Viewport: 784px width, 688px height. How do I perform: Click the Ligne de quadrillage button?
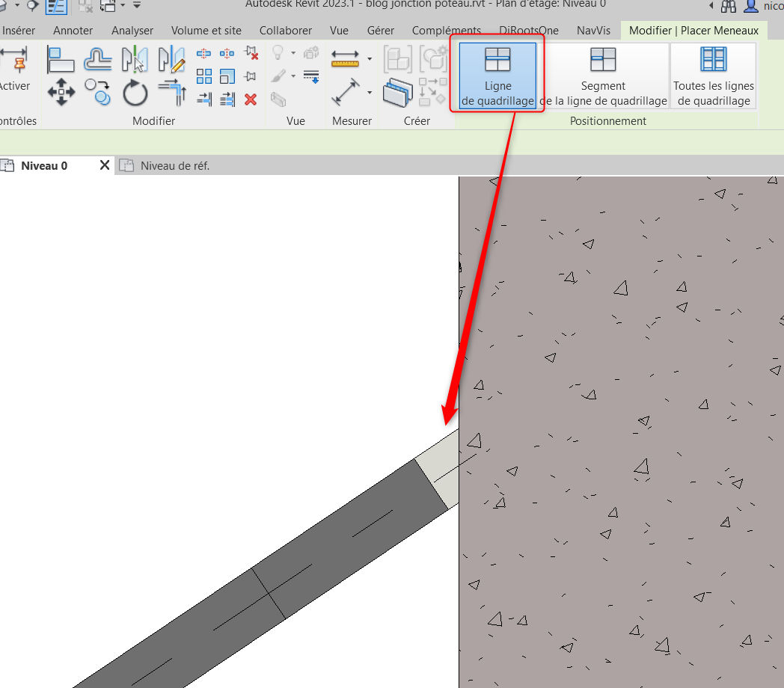click(497, 76)
